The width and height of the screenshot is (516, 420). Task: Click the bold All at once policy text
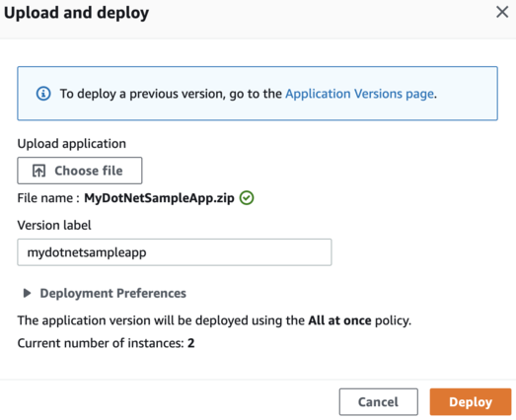point(339,320)
